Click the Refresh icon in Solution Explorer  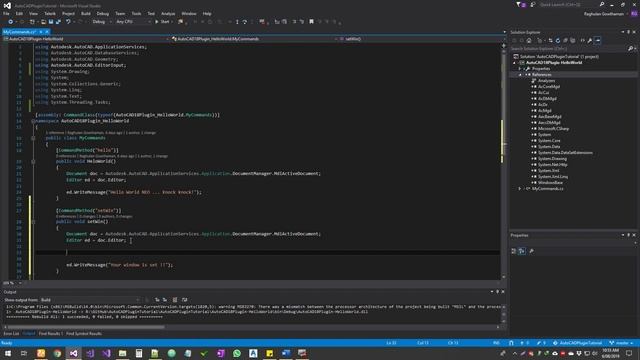(558, 40)
